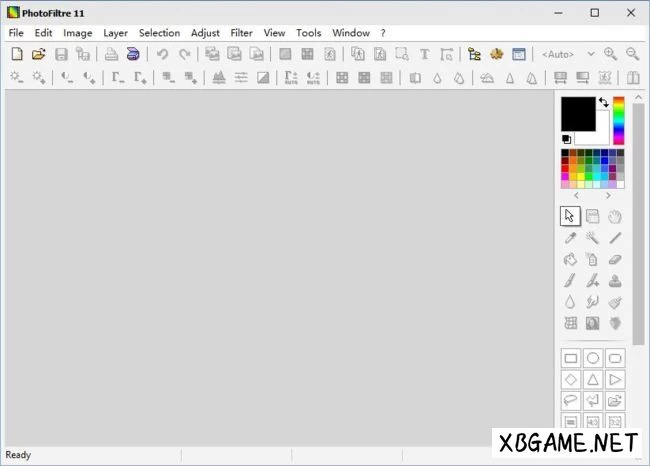Open the Auto zoom dropdown
The image size is (650, 466).
[x=568, y=54]
